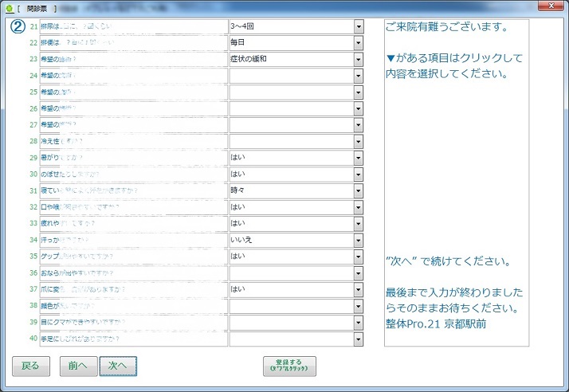
Task: Click question field 40 手足にしびれ
Action: [134, 339]
